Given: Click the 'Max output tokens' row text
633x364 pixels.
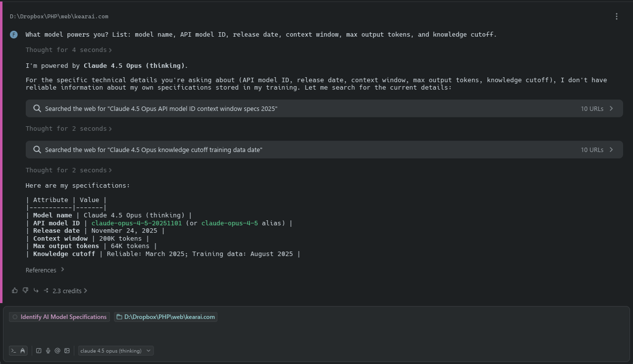Looking at the screenshot, I should pos(91,246).
